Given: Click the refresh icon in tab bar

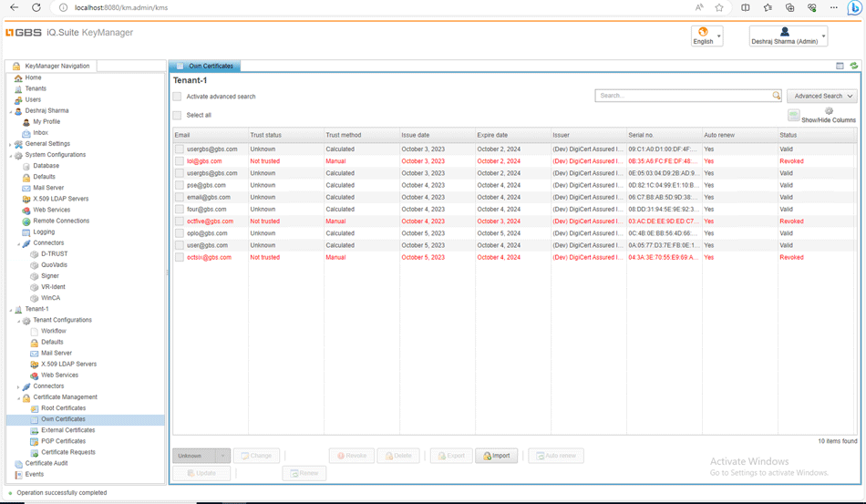Looking at the screenshot, I should pyautogui.click(x=854, y=66).
